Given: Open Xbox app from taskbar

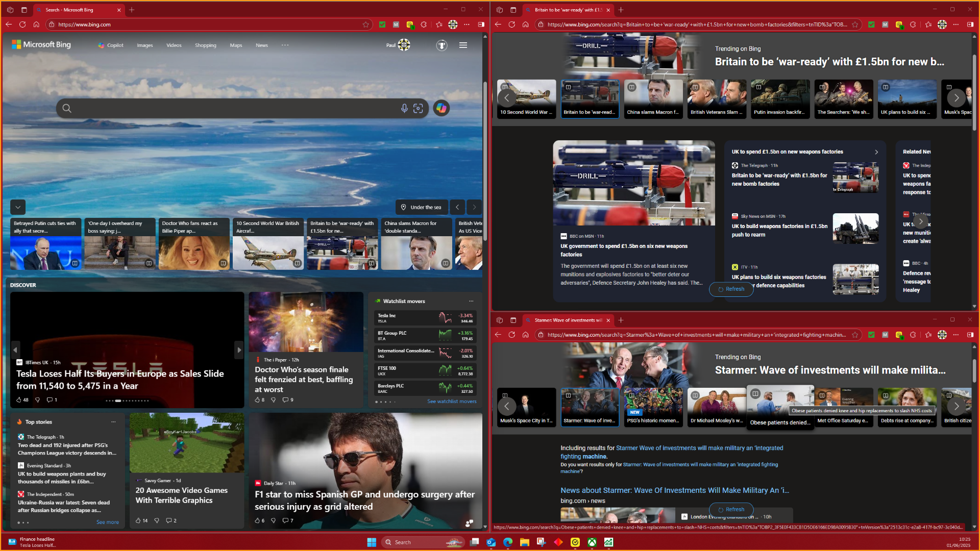Looking at the screenshot, I should (x=592, y=542).
